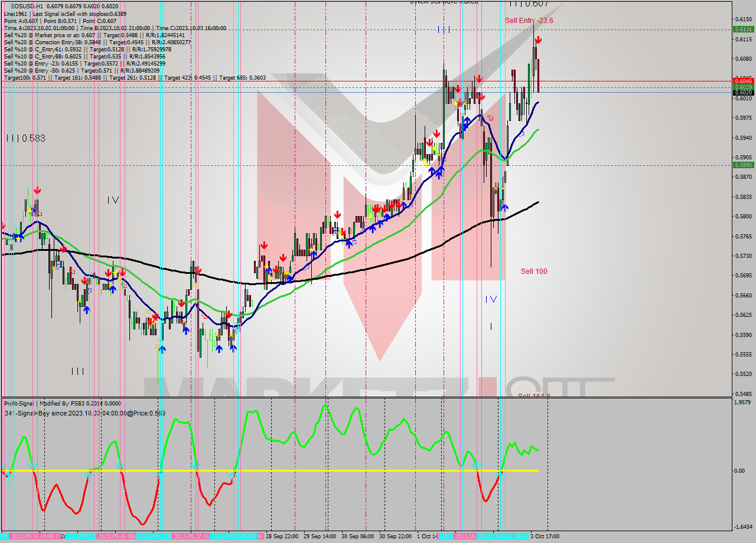Click the black 'I V' wave label
The image size is (756, 543).
(x=113, y=200)
